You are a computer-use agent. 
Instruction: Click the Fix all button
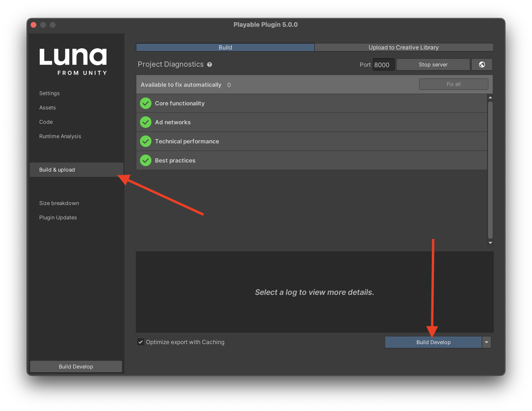[453, 84]
